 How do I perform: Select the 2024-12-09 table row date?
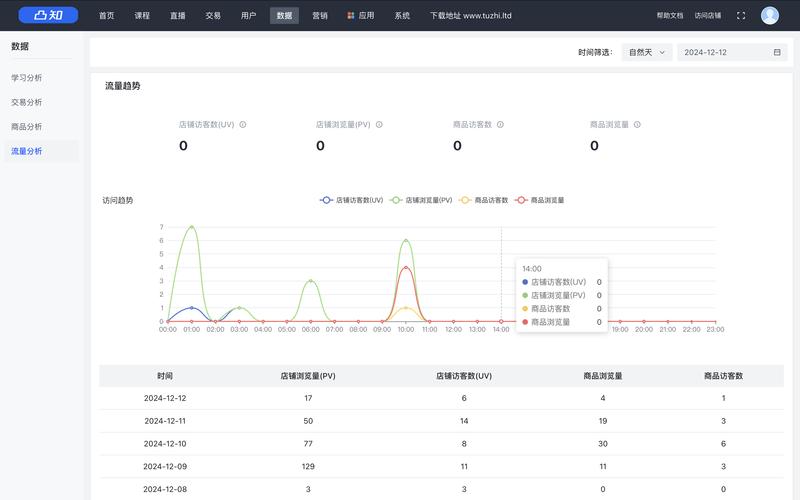(165, 466)
